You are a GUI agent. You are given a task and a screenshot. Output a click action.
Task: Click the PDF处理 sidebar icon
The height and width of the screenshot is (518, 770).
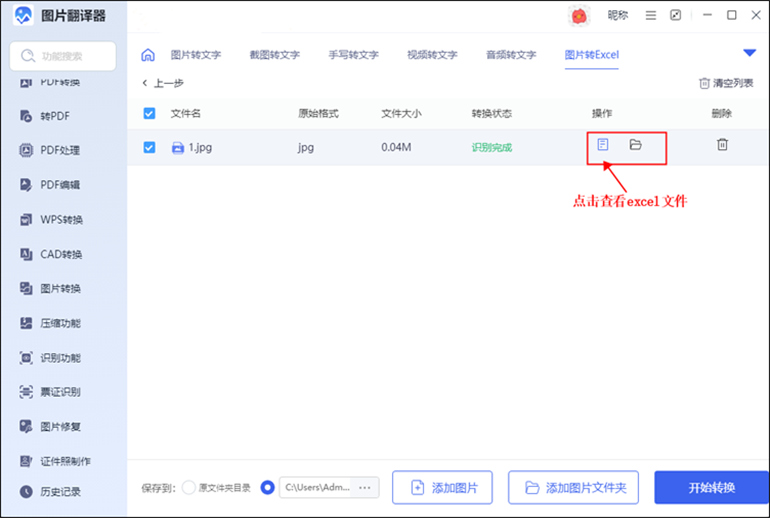26,150
